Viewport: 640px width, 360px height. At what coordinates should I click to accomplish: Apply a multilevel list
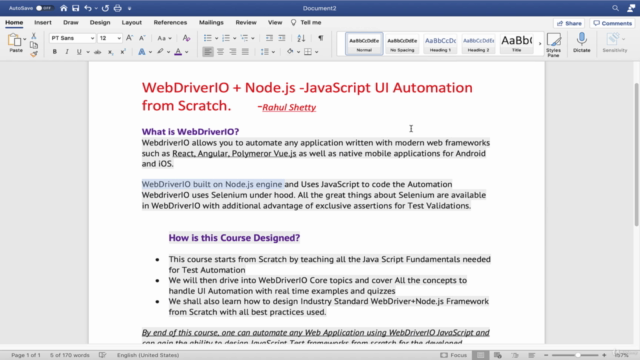244,38
